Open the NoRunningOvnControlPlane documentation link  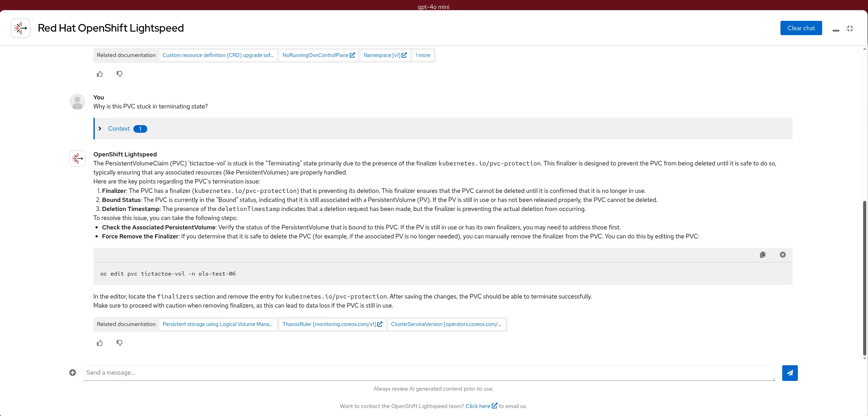(319, 55)
